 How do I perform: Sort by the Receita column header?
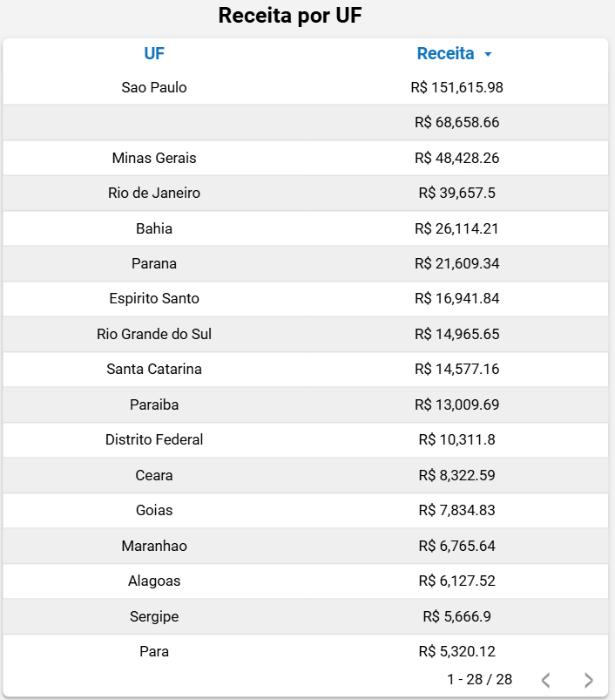445,53
